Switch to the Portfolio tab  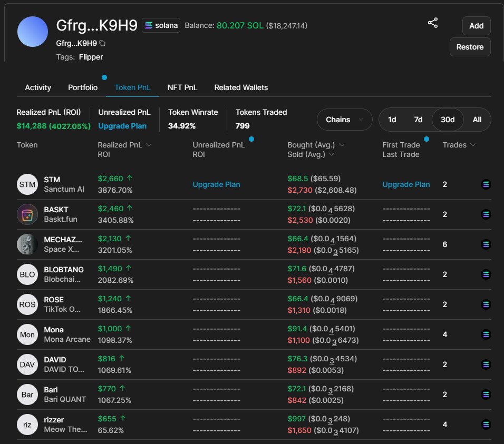pos(83,87)
